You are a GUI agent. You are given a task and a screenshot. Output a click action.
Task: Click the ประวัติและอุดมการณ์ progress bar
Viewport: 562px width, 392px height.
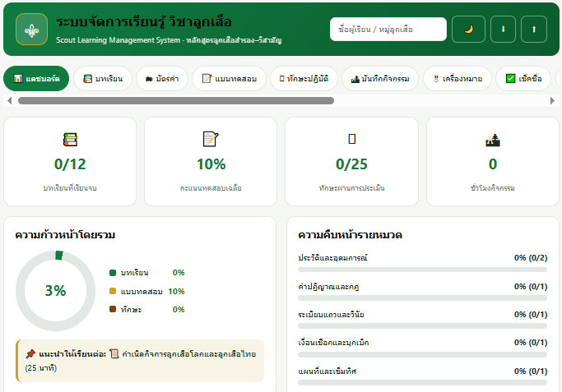(423, 270)
